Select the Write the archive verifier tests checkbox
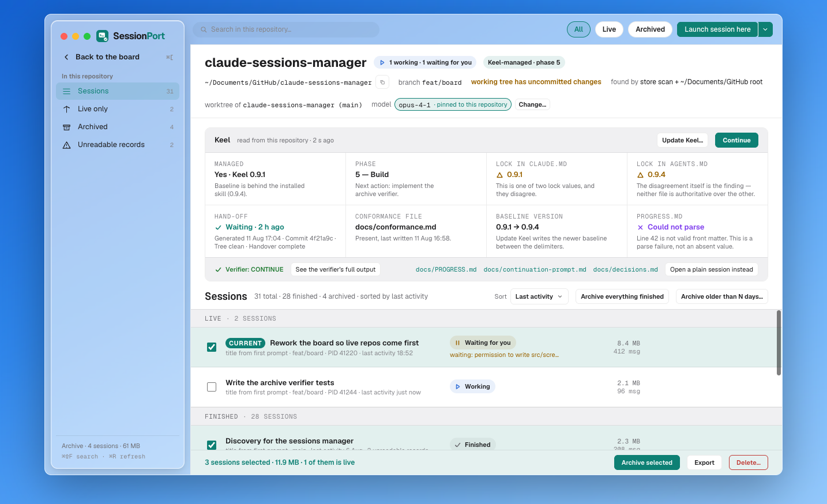The image size is (827, 504). (212, 387)
